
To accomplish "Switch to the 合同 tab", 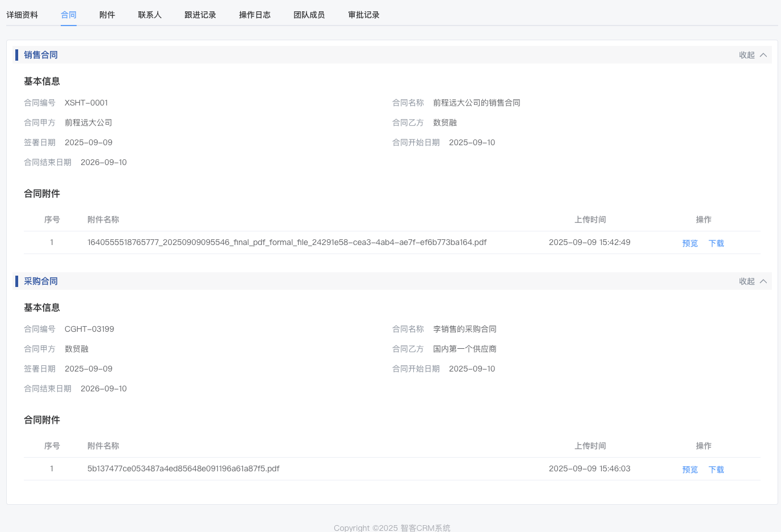I will pyautogui.click(x=69, y=15).
